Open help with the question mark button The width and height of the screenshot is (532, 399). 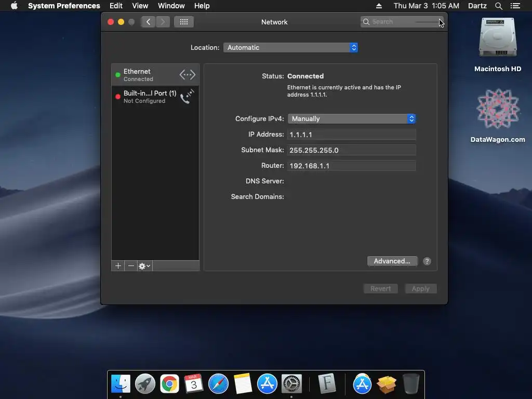[x=427, y=261]
